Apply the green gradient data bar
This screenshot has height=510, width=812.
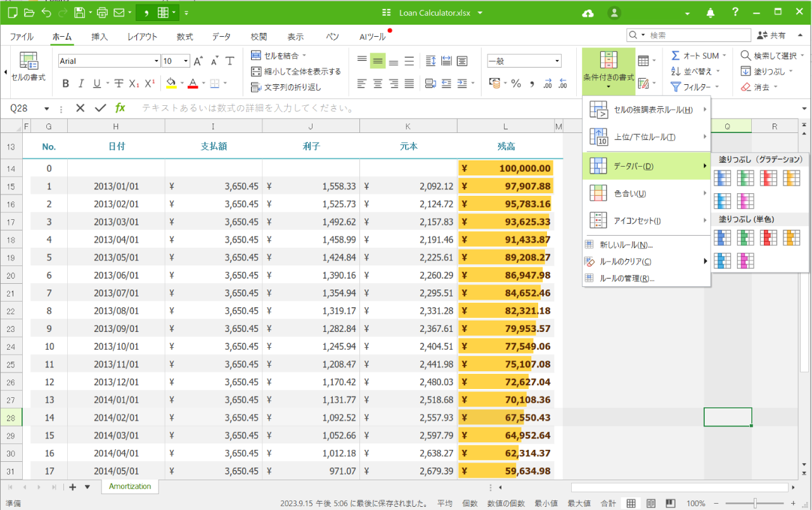pos(745,179)
